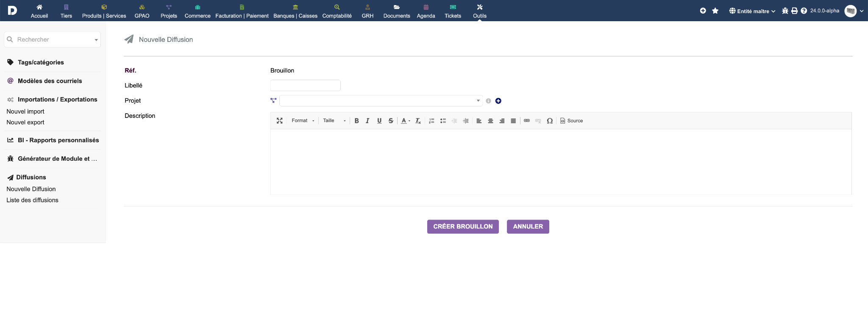Open the text color picker

(405, 121)
